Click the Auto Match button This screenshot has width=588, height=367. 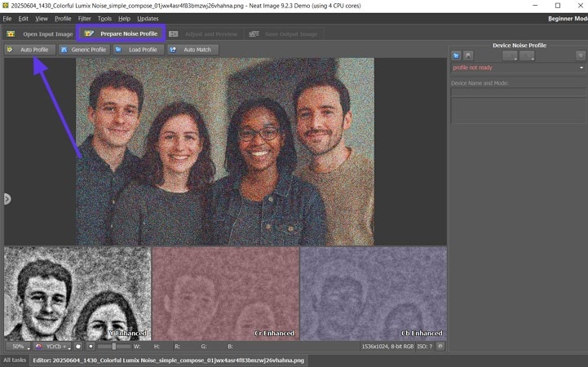pyautogui.click(x=192, y=50)
